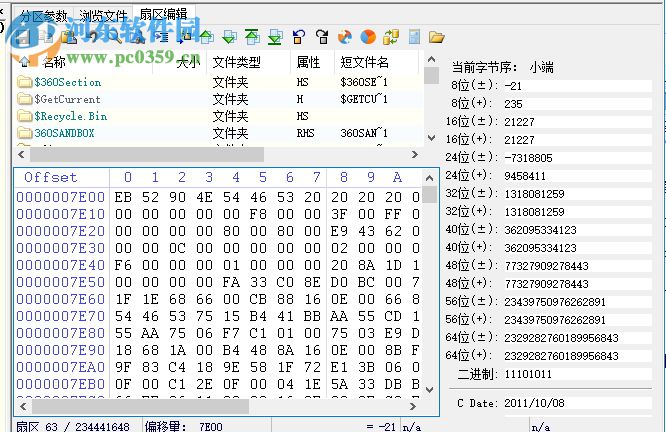Click the blue template sheet icon
Image resolution: width=666 pixels, height=432 pixels.
pos(414,37)
